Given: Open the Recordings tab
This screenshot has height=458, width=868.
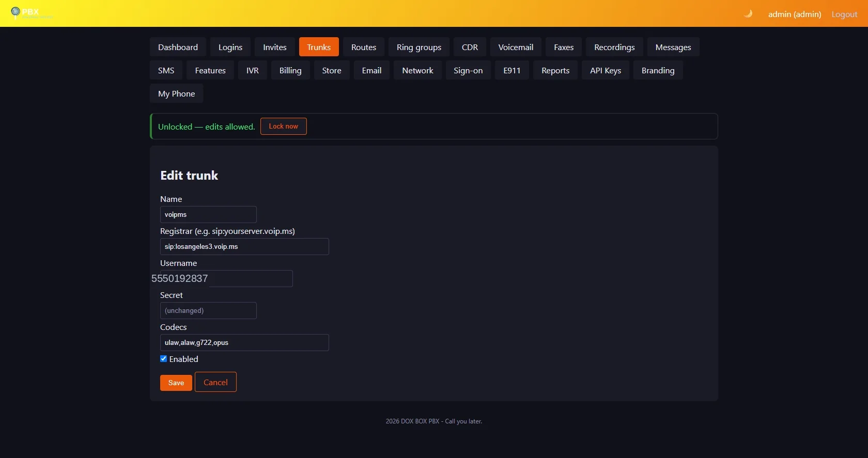Looking at the screenshot, I should [x=614, y=47].
